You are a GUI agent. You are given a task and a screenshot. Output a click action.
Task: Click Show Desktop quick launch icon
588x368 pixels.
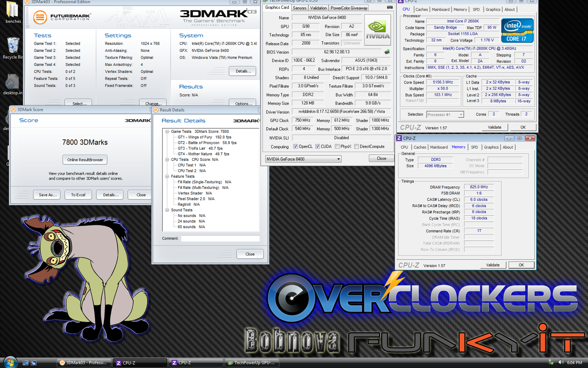click(x=25, y=363)
